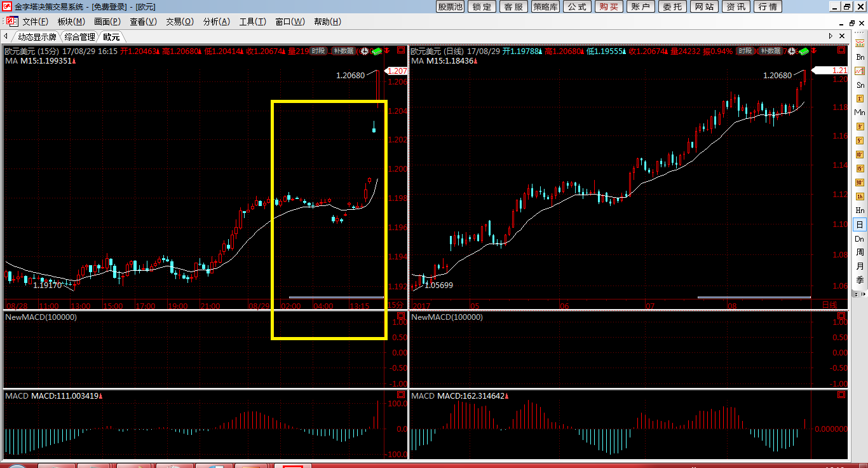Image resolution: width=868 pixels, height=468 pixels.
Task: Open the 策略库 button
Action: [x=545, y=6]
